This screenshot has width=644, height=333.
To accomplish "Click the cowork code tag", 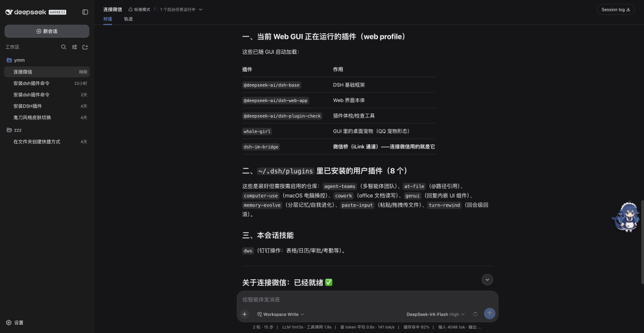I will [x=343, y=196].
